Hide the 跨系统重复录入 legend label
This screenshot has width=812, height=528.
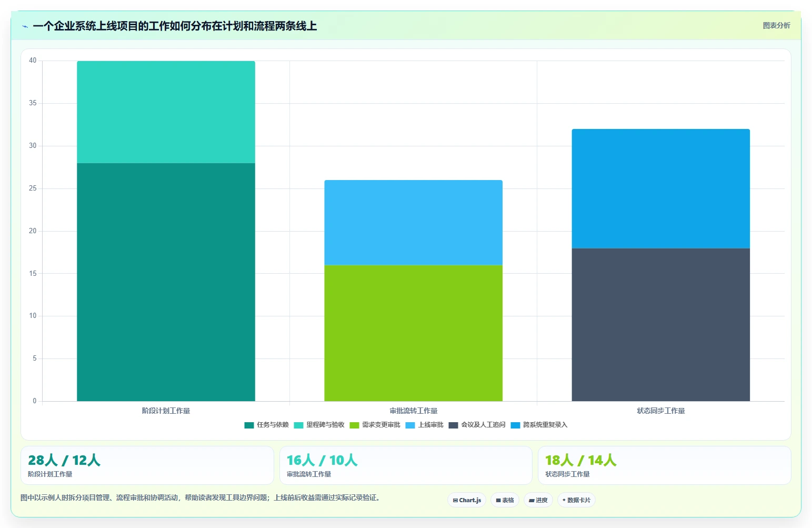click(545, 425)
